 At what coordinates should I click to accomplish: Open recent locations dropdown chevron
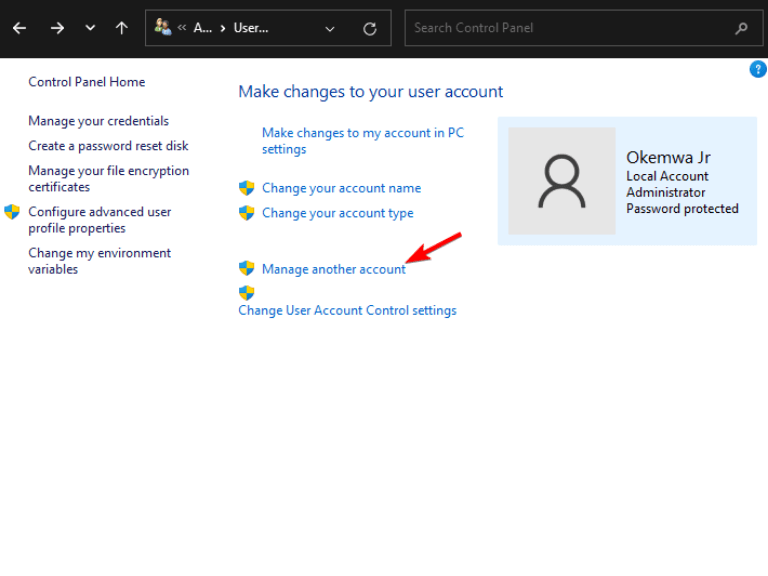90,28
